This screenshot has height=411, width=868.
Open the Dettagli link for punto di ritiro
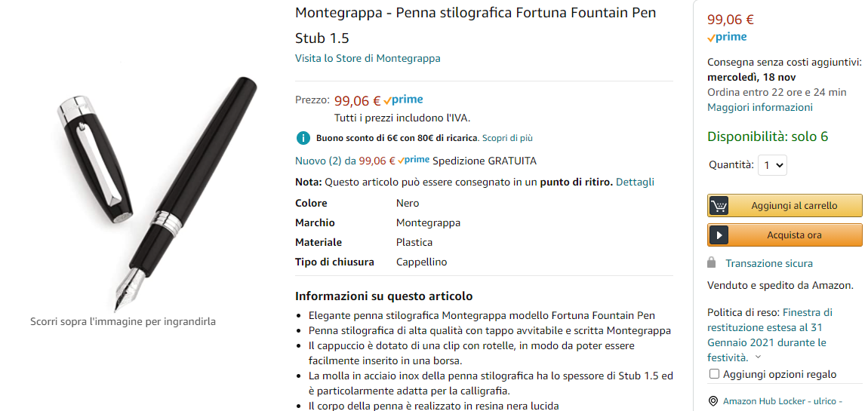coord(635,182)
